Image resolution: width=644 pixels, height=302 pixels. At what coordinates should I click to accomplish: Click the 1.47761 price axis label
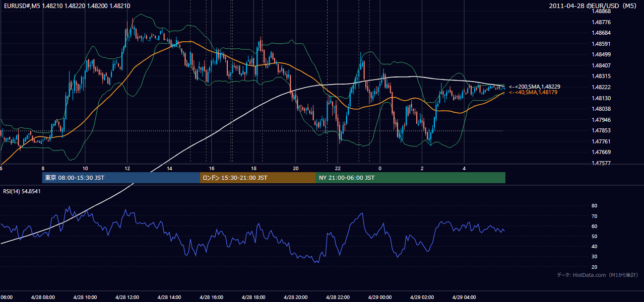[601, 141]
